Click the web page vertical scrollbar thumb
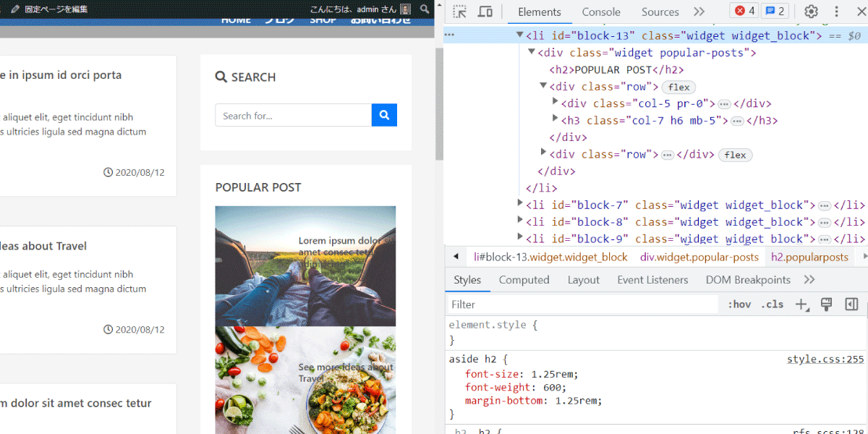Image resolution: width=868 pixels, height=434 pixels. point(439,103)
